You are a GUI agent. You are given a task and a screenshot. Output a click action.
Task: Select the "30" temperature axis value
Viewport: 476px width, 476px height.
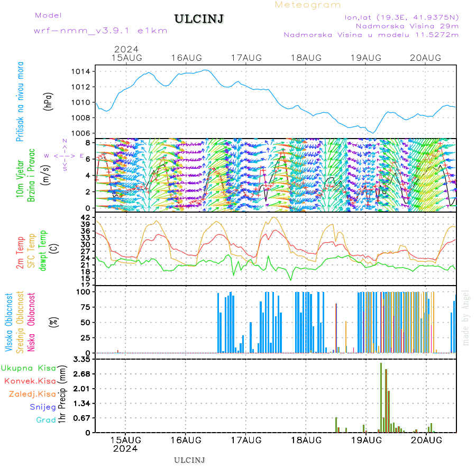(86, 244)
